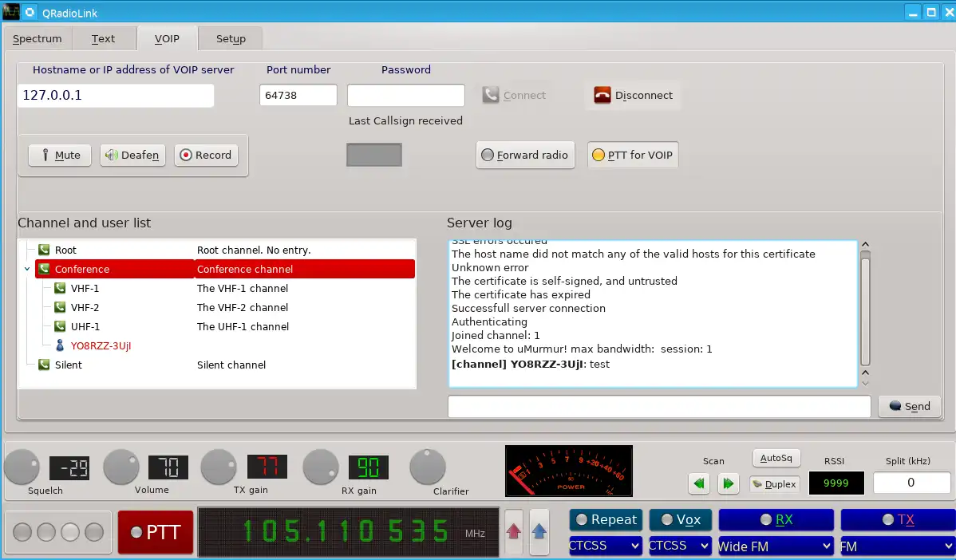Click the QRadioLink app icon in title bar

[x=11, y=12]
